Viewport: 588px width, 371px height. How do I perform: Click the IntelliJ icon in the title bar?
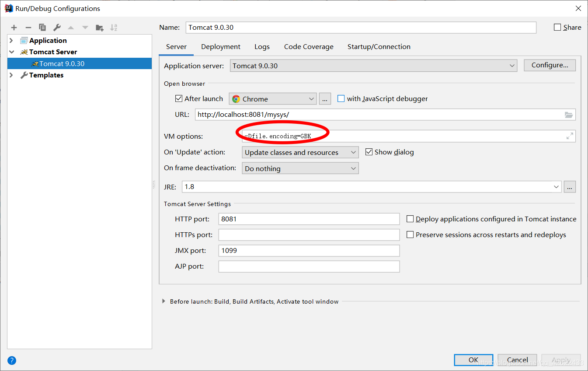[x=8, y=8]
